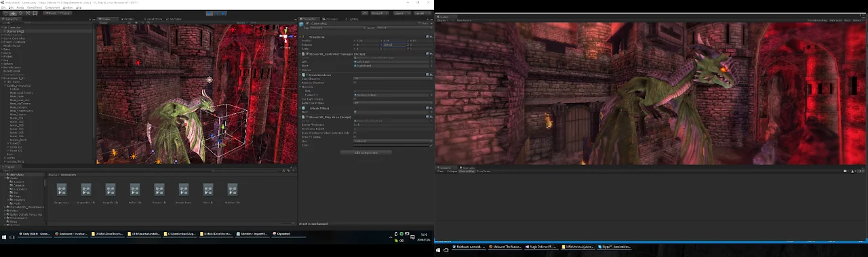Open the File menu
The image size is (868, 257).
coord(3,7)
